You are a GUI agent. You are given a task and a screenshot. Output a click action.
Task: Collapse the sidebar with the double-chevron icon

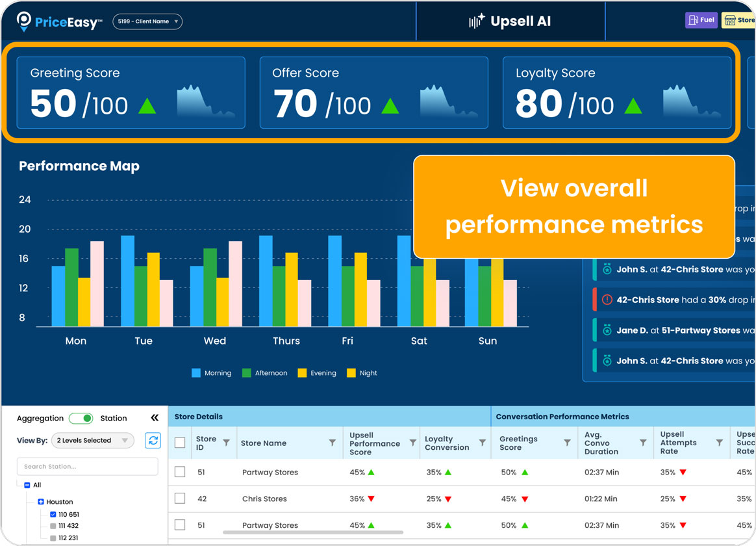155,418
